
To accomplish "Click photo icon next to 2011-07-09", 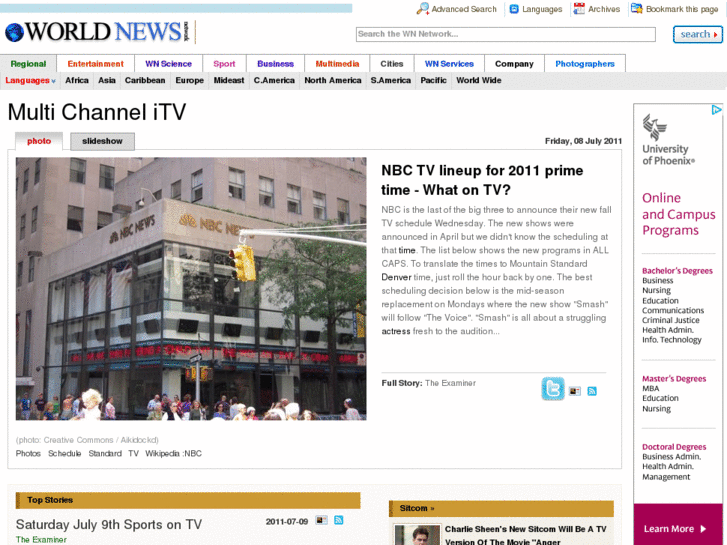I will click(x=321, y=520).
